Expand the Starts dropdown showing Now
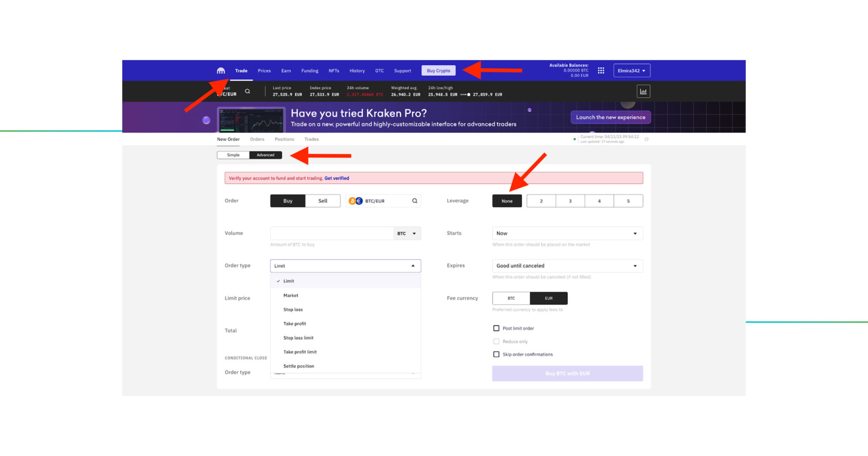 click(x=567, y=233)
